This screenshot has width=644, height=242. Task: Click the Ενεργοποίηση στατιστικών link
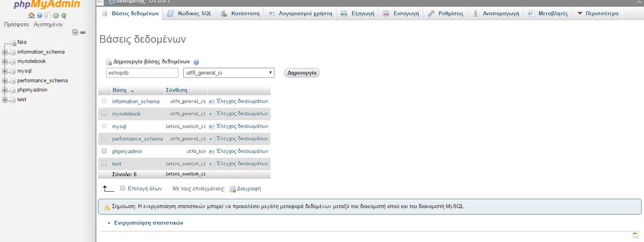pos(149,223)
